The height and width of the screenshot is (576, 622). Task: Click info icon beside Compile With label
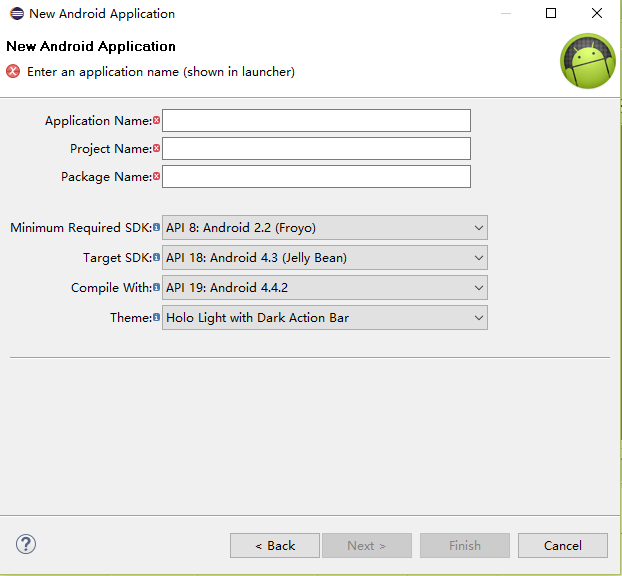(x=156, y=287)
